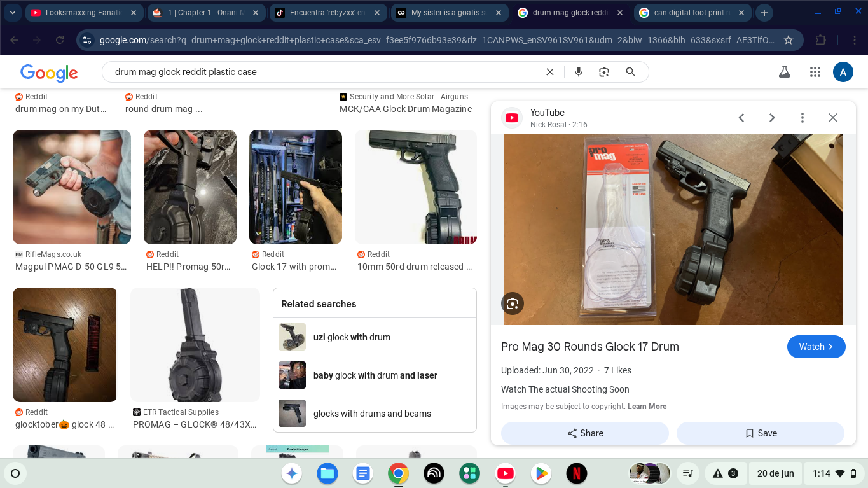Select related search uzi glock with drum
Viewport: 868px width, 488px height.
click(375, 337)
